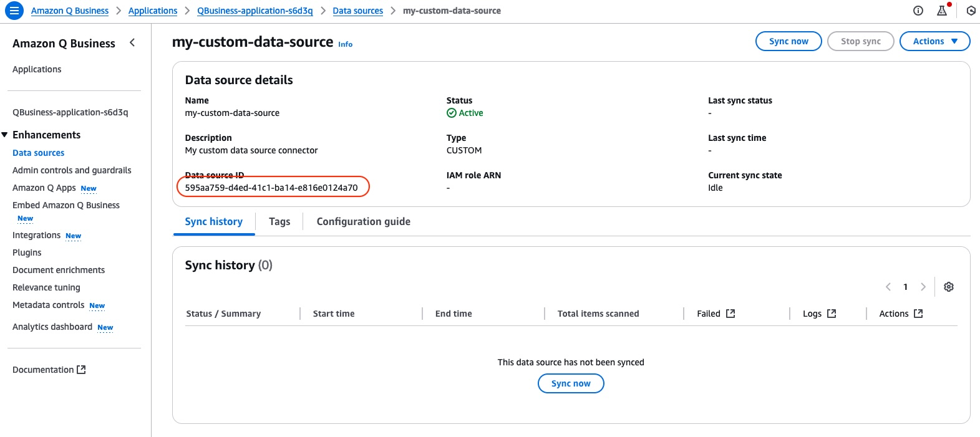
Task: Open Amazon Q Apps in the sidebar
Action: pyautogui.click(x=44, y=188)
